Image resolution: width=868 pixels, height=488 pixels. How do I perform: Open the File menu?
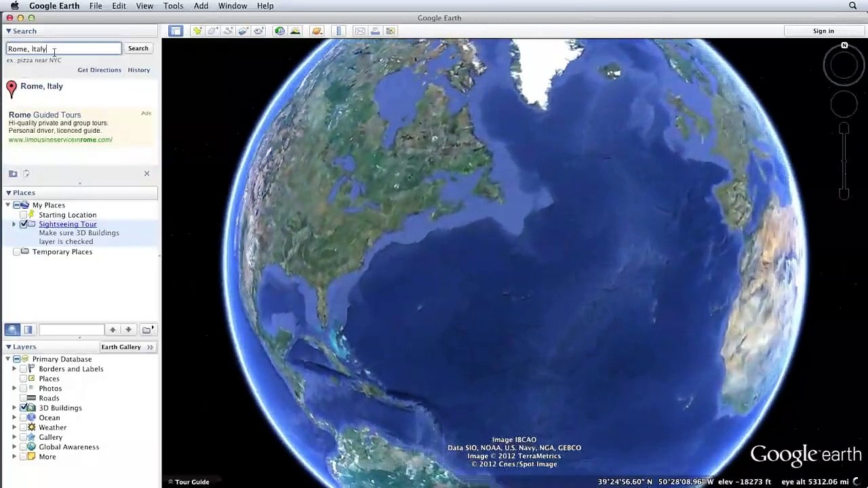pyautogui.click(x=96, y=6)
